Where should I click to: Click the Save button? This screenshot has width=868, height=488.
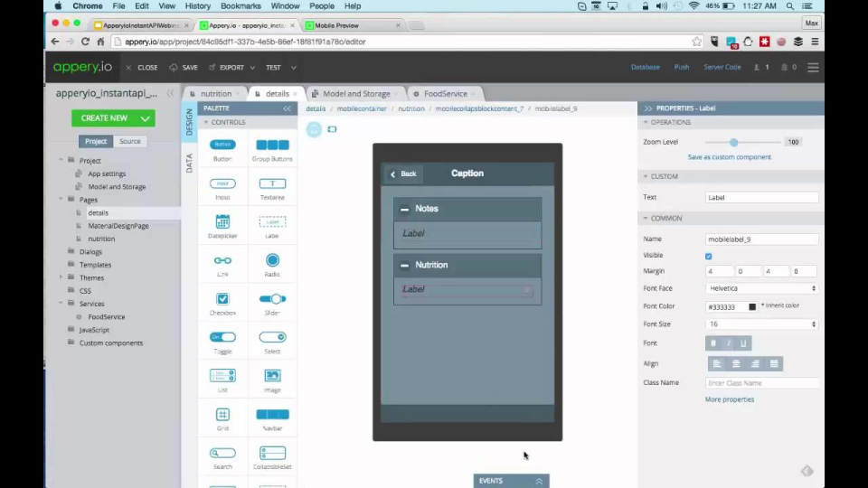coord(184,68)
